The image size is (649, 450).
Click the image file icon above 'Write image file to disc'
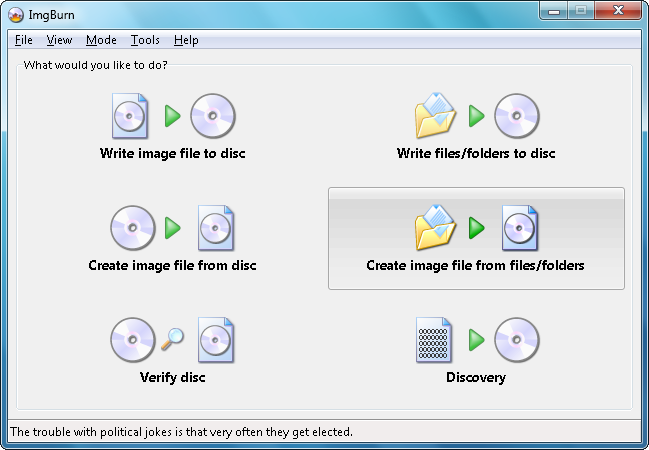(x=130, y=116)
